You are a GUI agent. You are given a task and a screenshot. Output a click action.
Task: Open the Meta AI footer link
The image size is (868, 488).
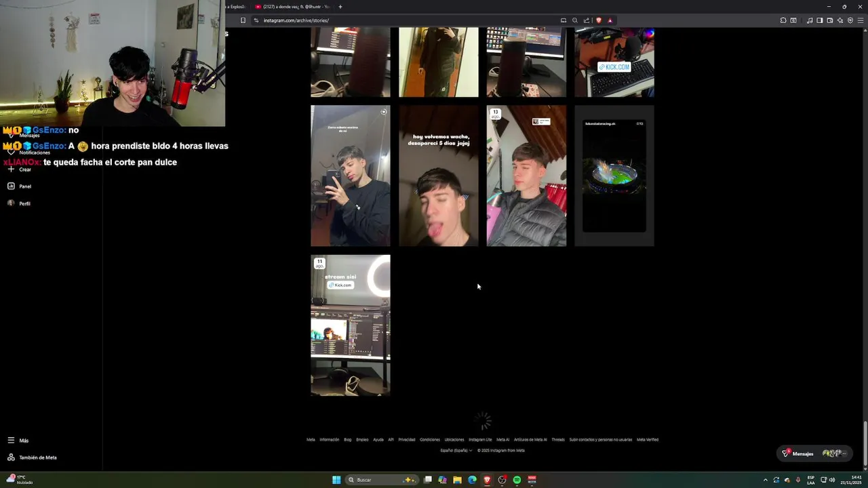pos(502,440)
